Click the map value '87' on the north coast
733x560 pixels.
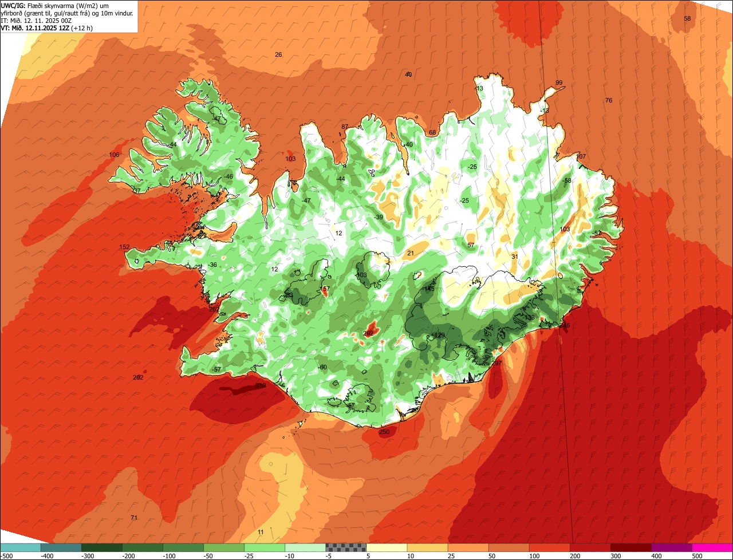coord(345,127)
